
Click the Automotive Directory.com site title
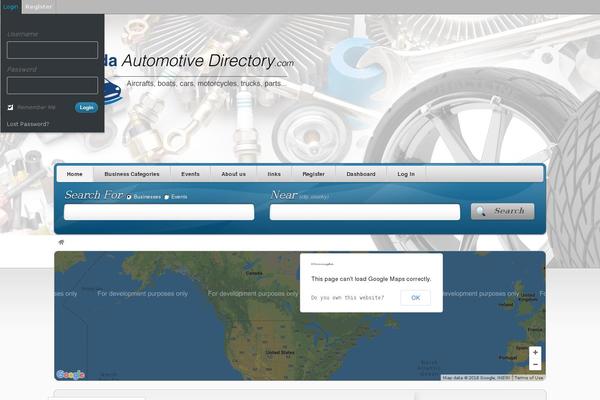coord(208,61)
